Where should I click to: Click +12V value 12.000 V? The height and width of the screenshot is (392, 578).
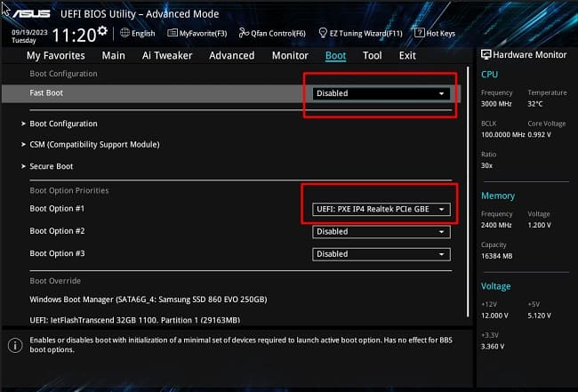pyautogui.click(x=494, y=316)
